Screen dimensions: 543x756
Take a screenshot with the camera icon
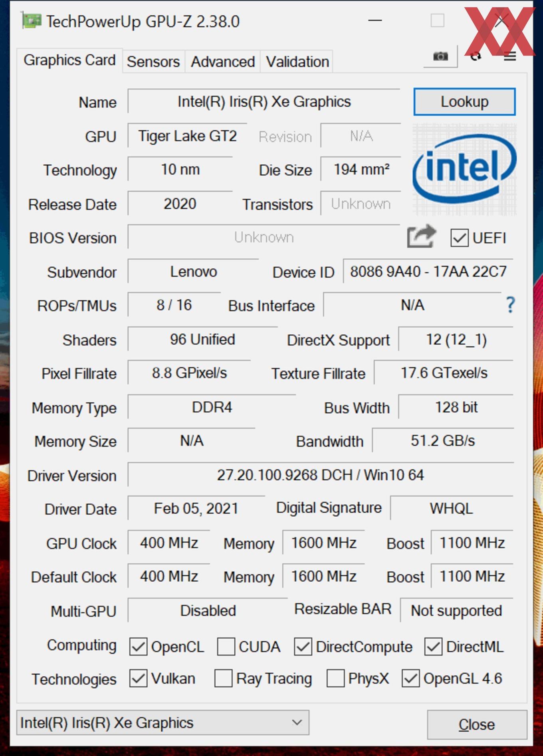[440, 56]
